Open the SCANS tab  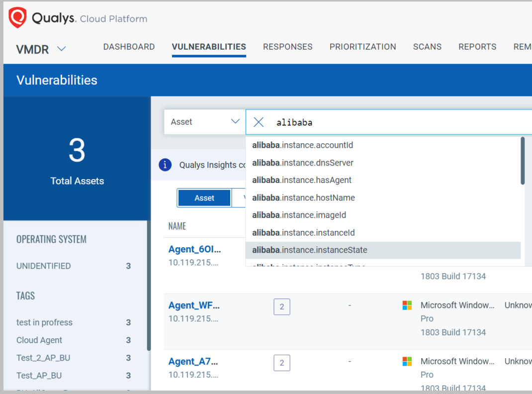click(427, 46)
